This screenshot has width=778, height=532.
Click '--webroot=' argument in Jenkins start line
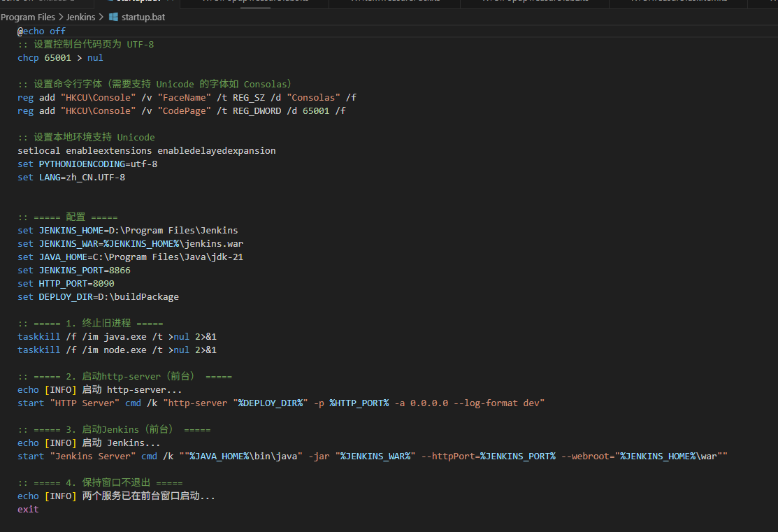(x=588, y=456)
